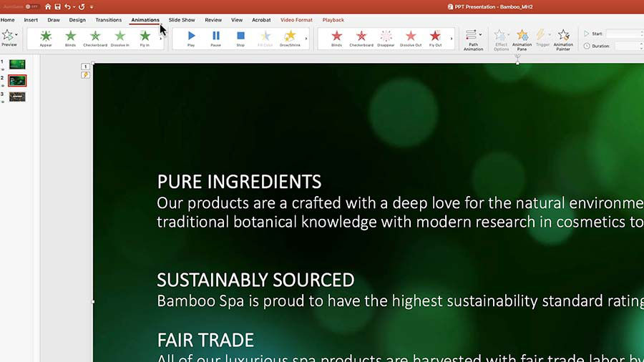This screenshot has height=362, width=644.
Task: Expand the emphasis effects gallery arrow
Action: (306, 39)
